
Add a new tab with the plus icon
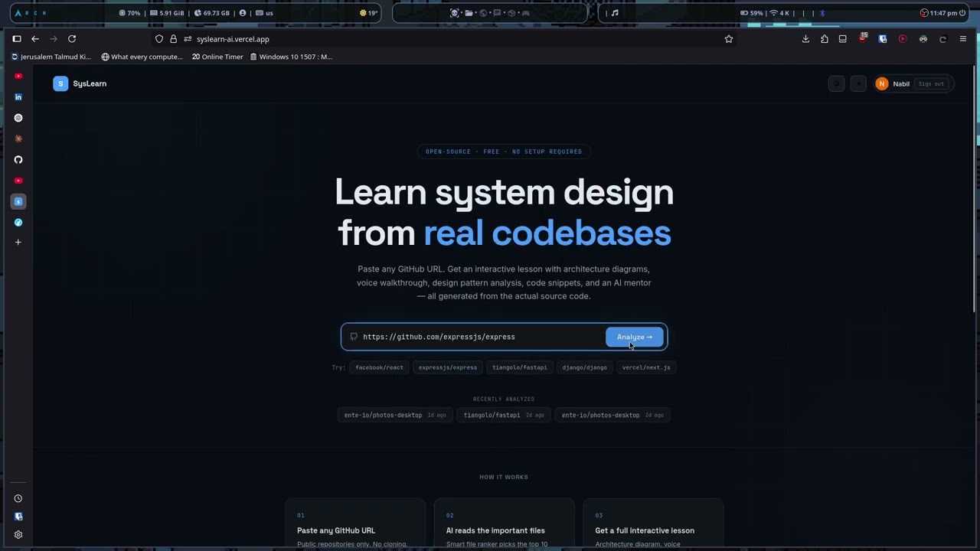pyautogui.click(x=18, y=243)
